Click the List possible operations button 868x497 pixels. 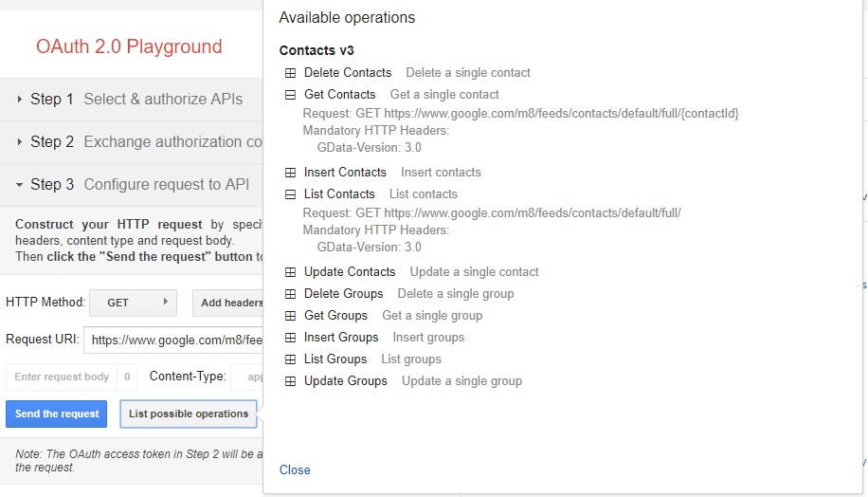point(189,414)
